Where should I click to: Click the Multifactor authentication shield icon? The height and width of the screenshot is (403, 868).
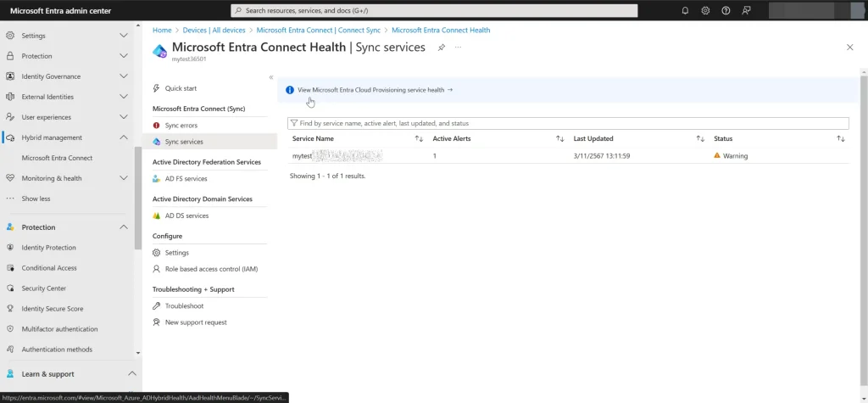(x=10, y=329)
